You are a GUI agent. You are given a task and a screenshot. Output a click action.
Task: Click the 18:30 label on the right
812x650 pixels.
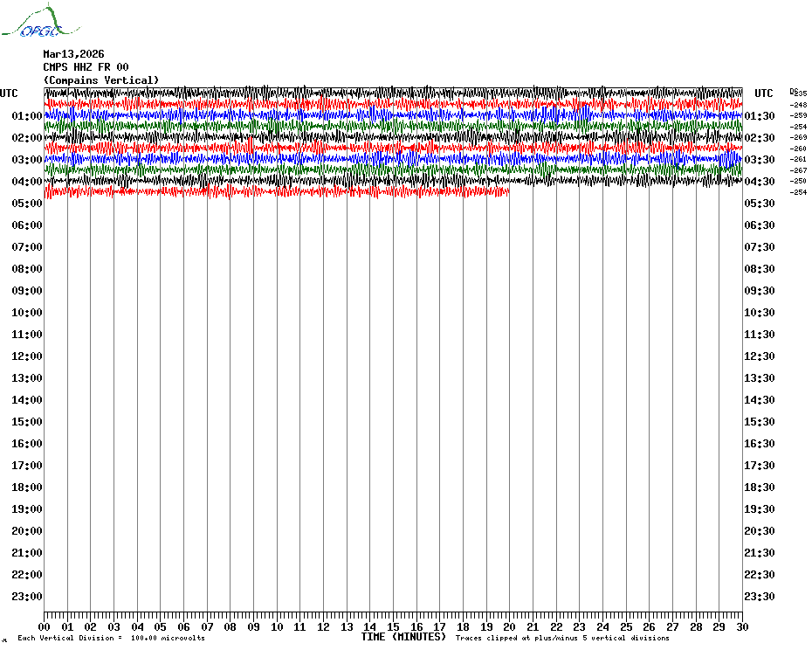(760, 487)
